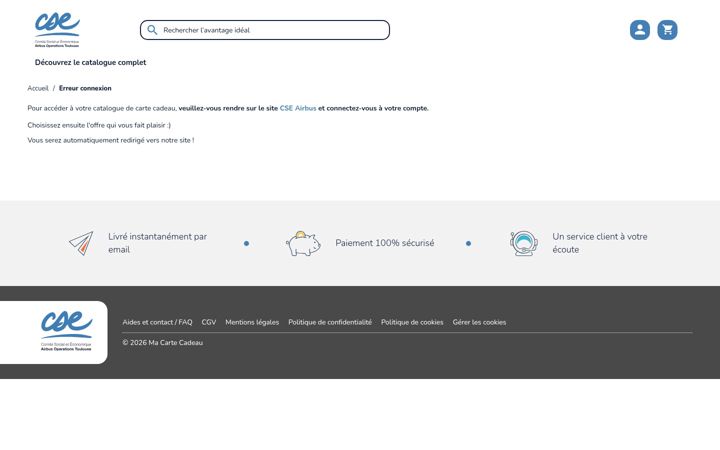Click 'Paiement 100% sécurisé' text

pyautogui.click(x=385, y=243)
